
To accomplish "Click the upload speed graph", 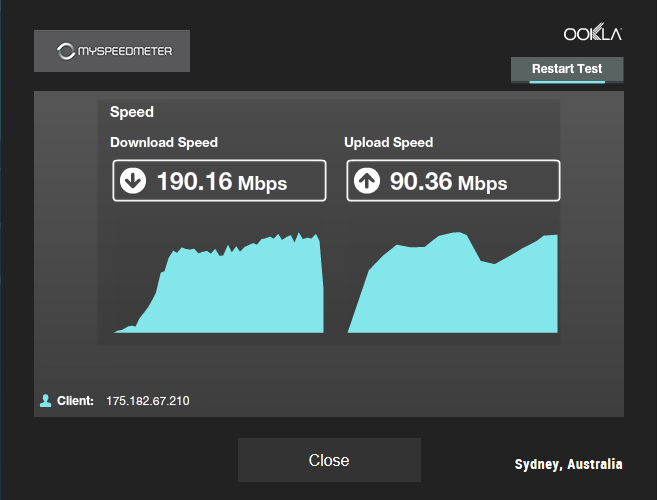I will point(453,283).
